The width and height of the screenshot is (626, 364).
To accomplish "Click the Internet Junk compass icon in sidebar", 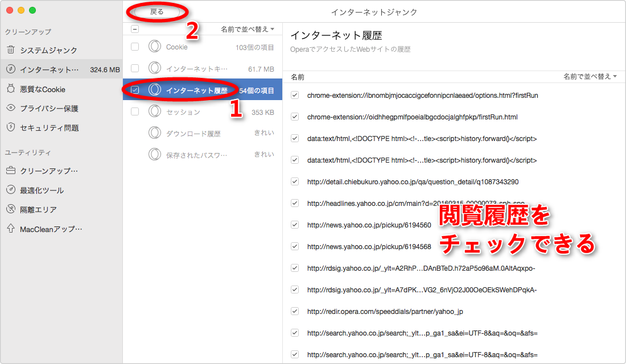I will (11, 69).
